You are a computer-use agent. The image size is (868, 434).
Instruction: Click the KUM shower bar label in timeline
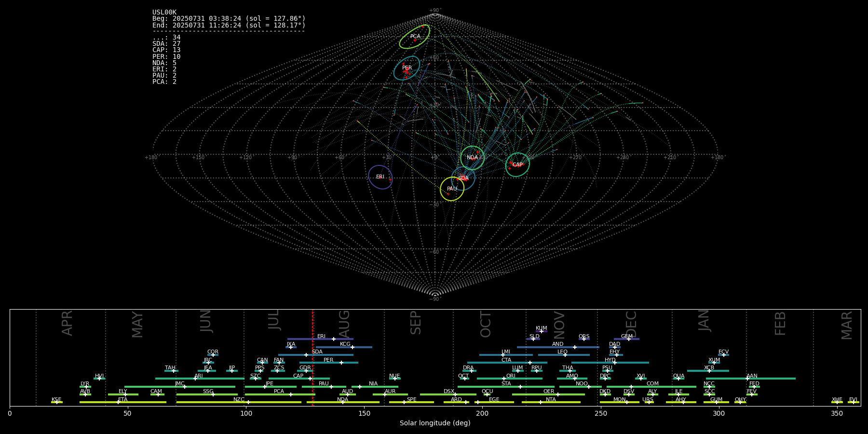(x=542, y=328)
